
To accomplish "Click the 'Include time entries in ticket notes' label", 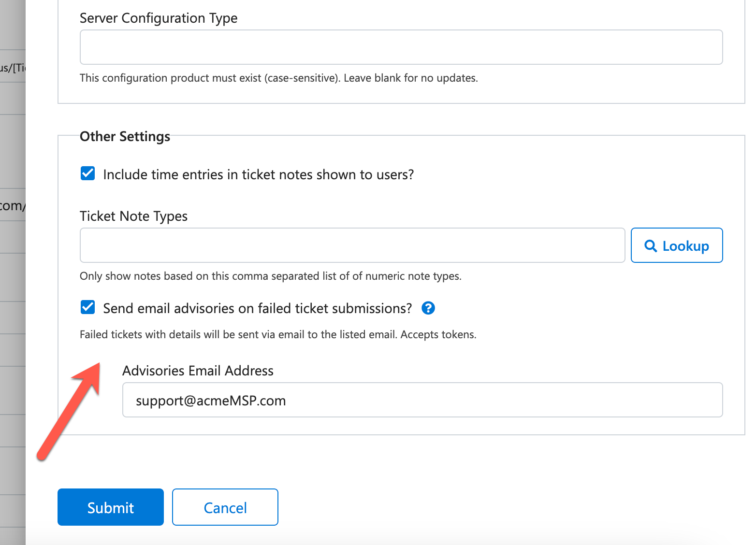I will tap(258, 174).
